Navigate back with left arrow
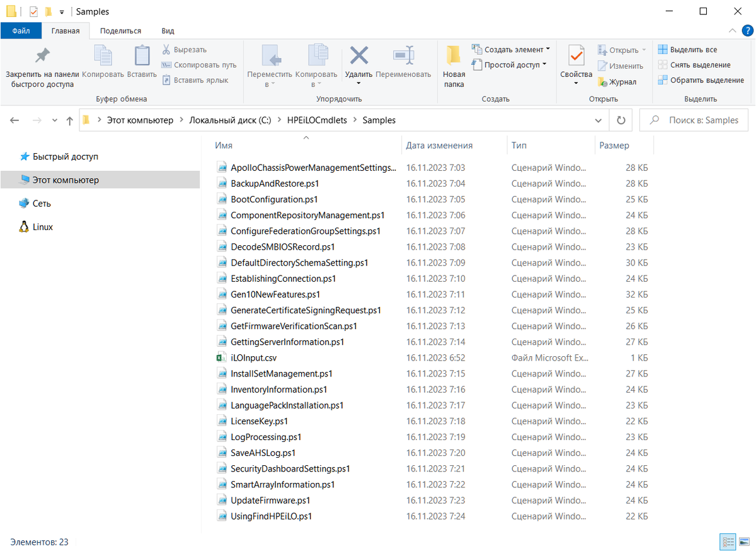The image size is (756, 551). 14,120
